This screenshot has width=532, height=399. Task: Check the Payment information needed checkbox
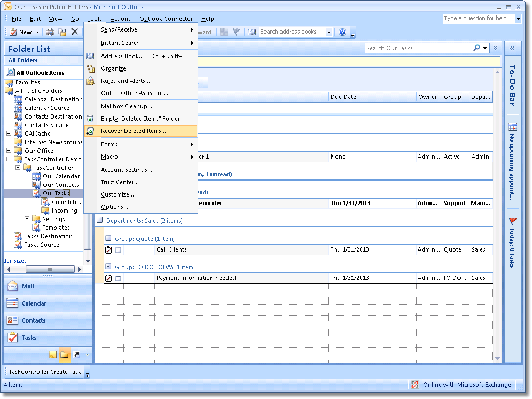[x=119, y=278]
